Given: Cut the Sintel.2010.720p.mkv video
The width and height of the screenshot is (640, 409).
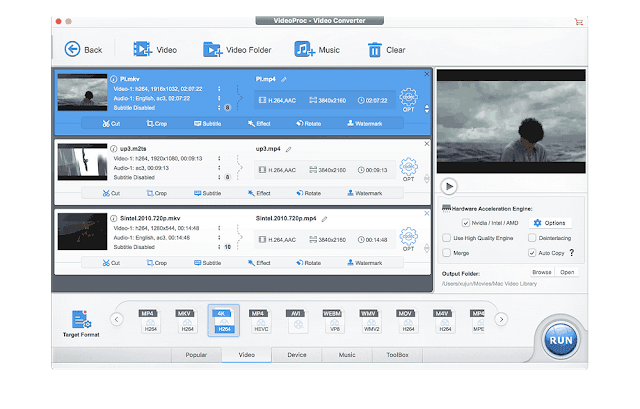Looking at the screenshot, I should pyautogui.click(x=111, y=263).
